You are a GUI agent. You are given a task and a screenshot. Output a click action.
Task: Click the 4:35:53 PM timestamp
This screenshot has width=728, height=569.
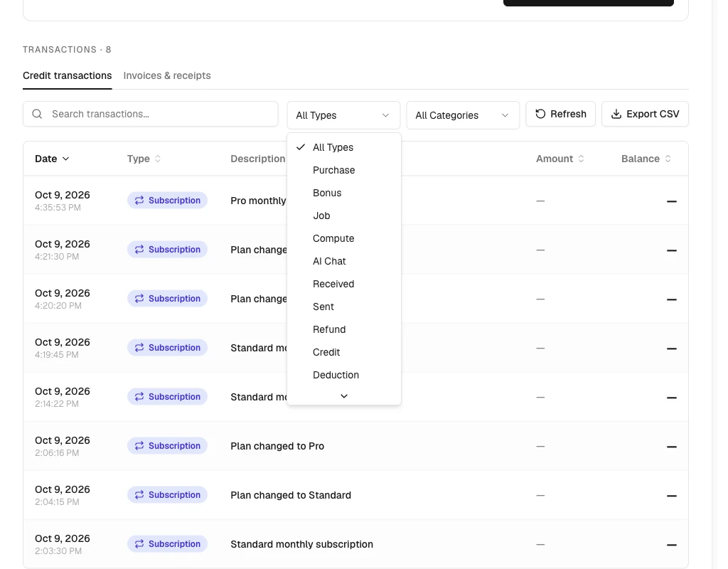pos(58,208)
